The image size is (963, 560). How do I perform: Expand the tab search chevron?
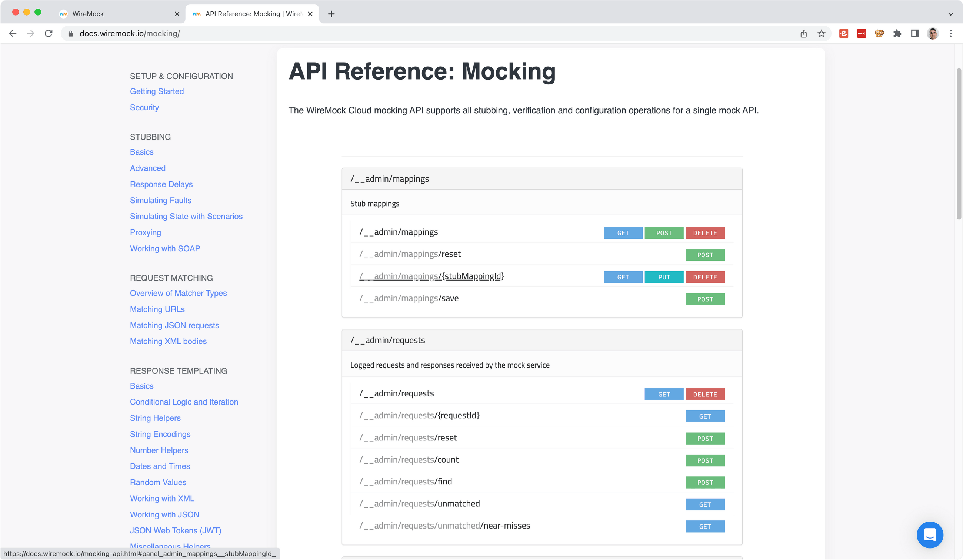[x=950, y=14]
